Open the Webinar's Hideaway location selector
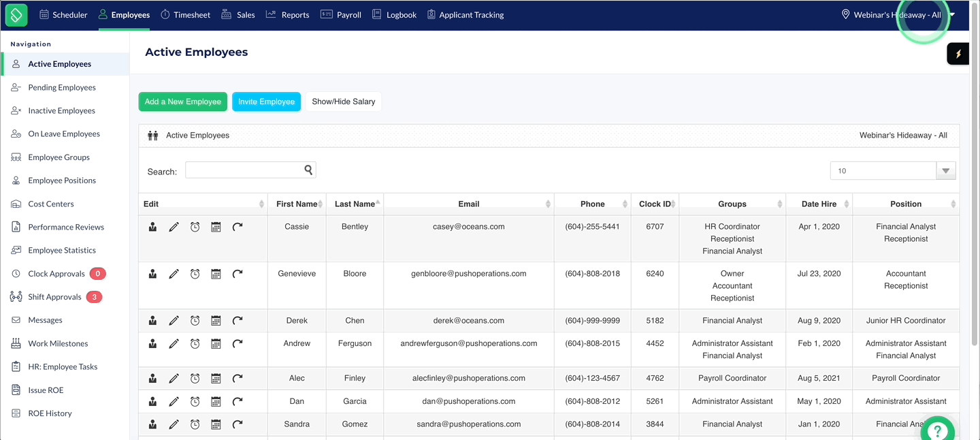980x440 pixels. pos(898,14)
